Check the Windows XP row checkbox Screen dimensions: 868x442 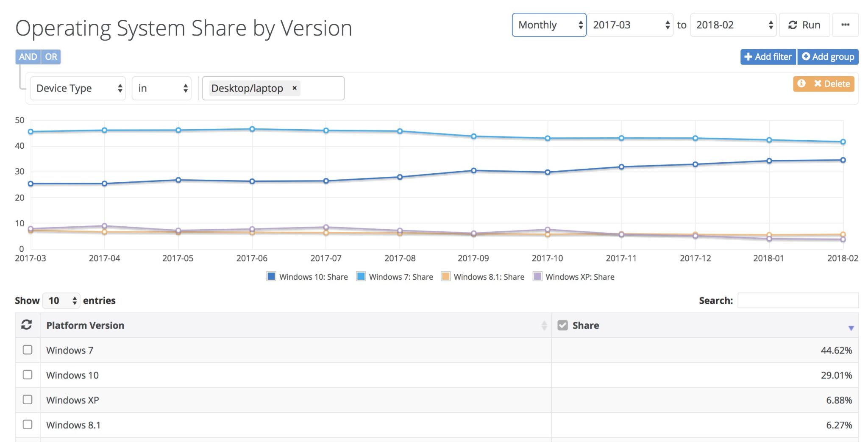[x=28, y=400]
